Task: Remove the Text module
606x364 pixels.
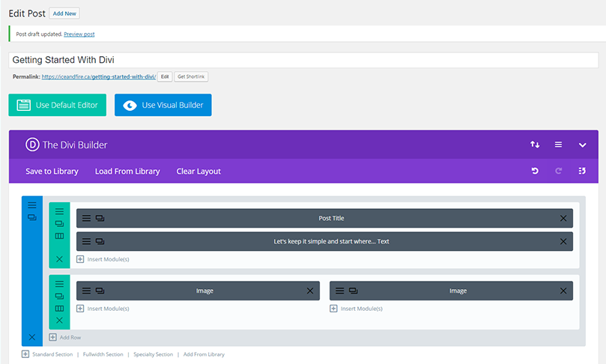Action: click(563, 241)
